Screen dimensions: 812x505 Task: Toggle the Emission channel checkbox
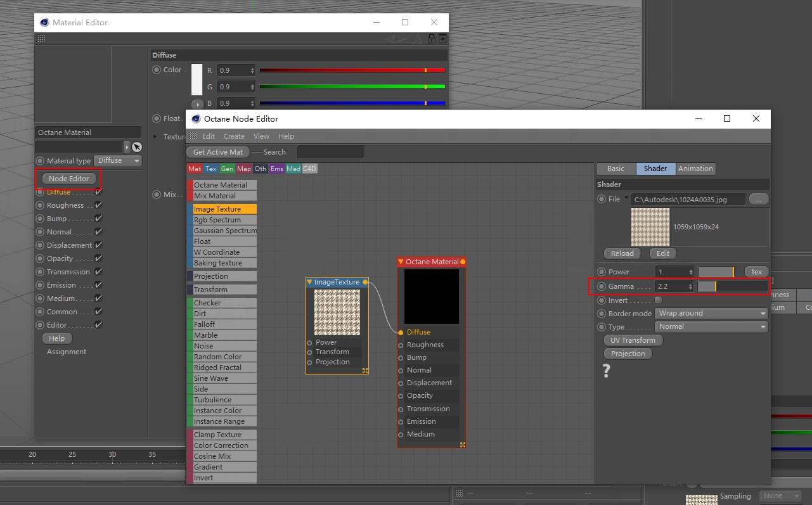tap(98, 285)
